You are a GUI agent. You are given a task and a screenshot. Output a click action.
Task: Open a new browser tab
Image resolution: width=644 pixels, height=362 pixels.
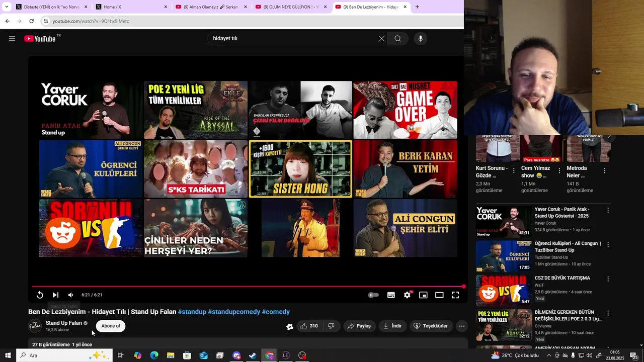click(x=417, y=7)
